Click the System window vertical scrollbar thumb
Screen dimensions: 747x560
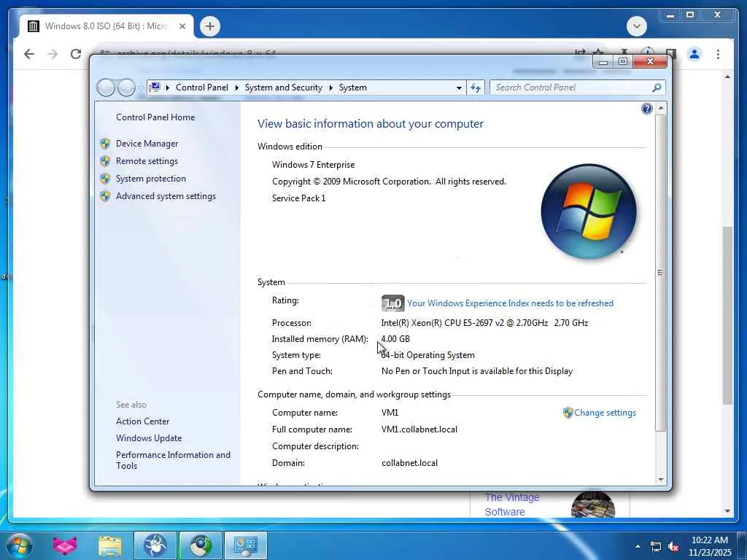pos(660,273)
